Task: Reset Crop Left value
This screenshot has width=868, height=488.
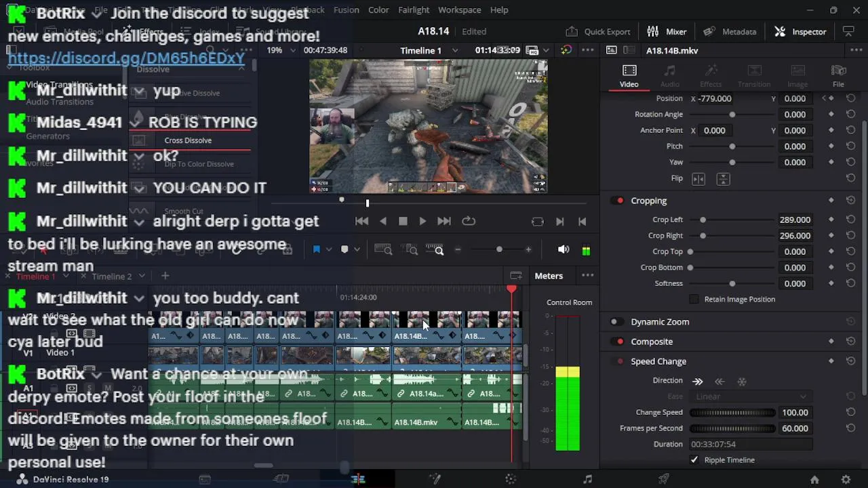Action: click(850, 220)
